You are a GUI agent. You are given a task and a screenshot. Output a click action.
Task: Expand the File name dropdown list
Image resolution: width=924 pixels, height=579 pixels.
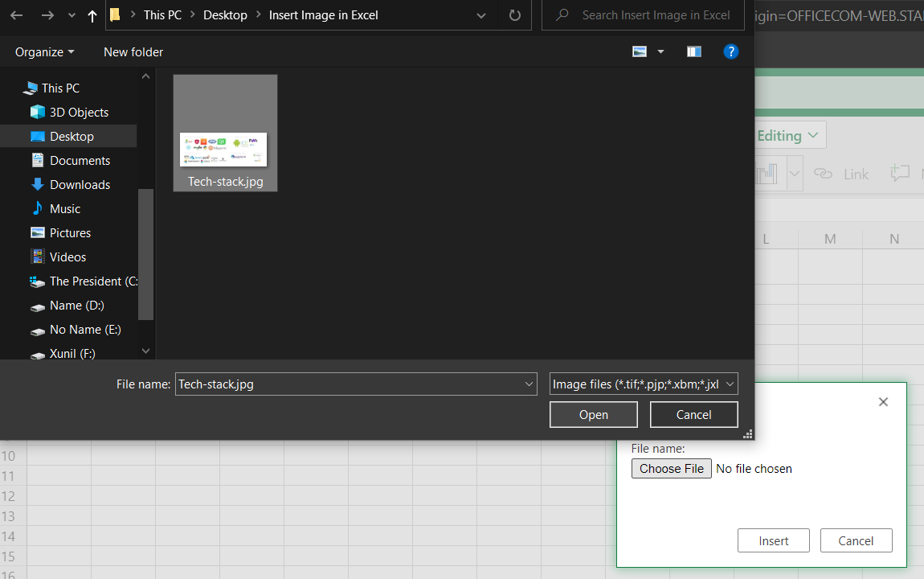(529, 384)
